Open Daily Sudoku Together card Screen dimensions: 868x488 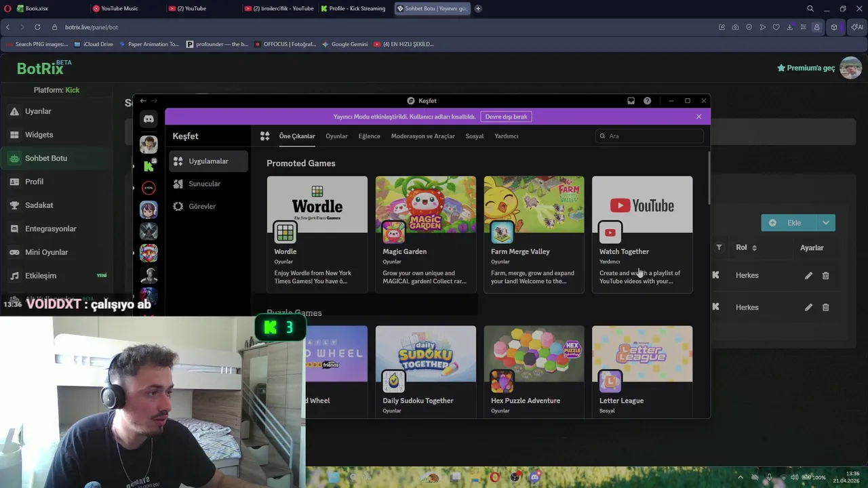426,371
